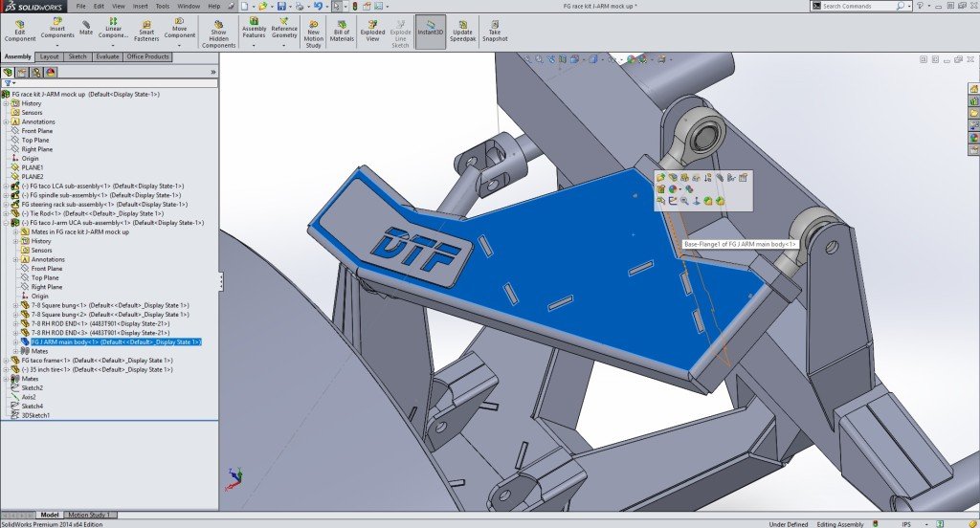Insert a Bill of Materials

click(342, 30)
